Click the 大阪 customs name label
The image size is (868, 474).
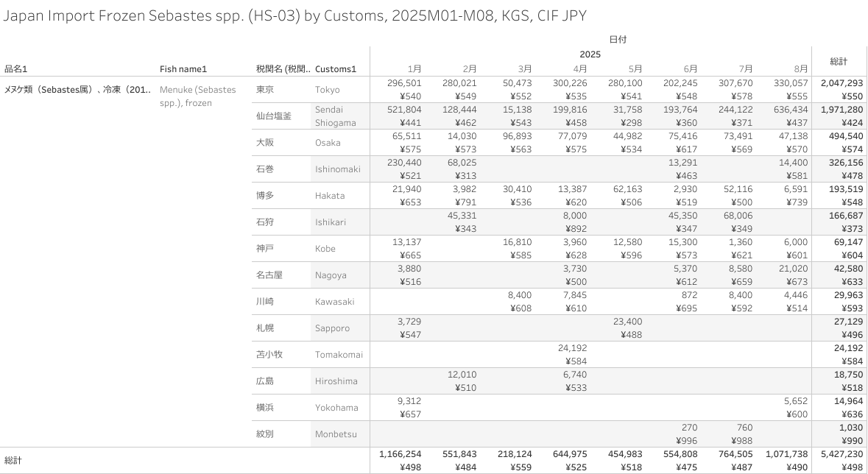pos(265,143)
